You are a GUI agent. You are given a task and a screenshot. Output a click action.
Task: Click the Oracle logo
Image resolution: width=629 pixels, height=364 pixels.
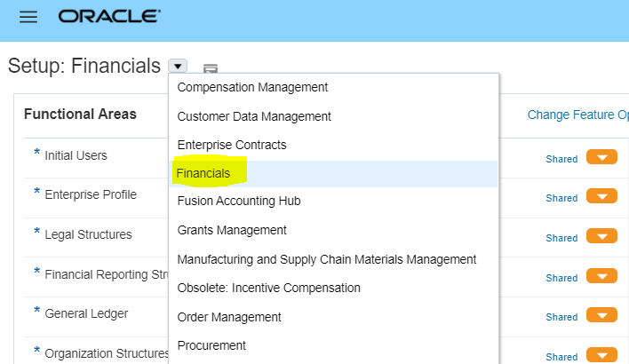[109, 17]
